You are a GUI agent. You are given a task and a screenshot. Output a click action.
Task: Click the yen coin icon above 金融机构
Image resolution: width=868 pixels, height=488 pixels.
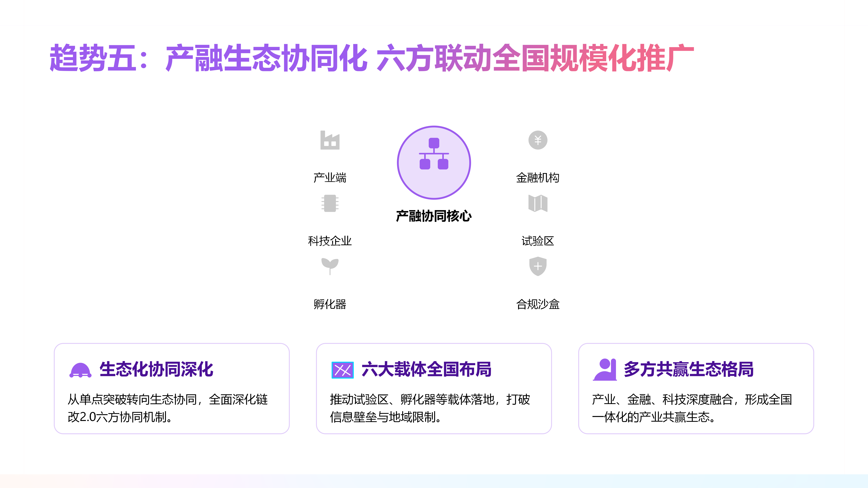[x=538, y=140]
